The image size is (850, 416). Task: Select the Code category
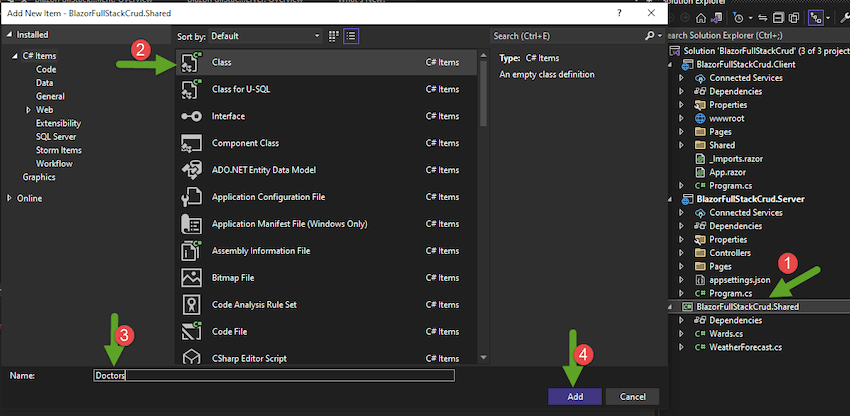[46, 69]
